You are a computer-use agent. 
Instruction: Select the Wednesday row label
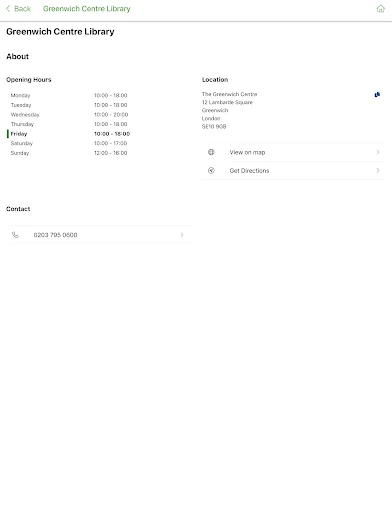click(x=25, y=115)
